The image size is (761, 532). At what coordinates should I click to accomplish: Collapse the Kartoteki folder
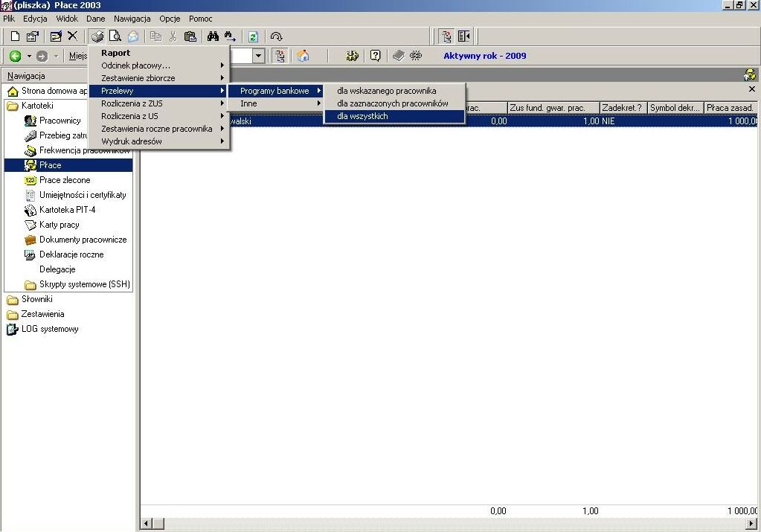[x=30, y=106]
